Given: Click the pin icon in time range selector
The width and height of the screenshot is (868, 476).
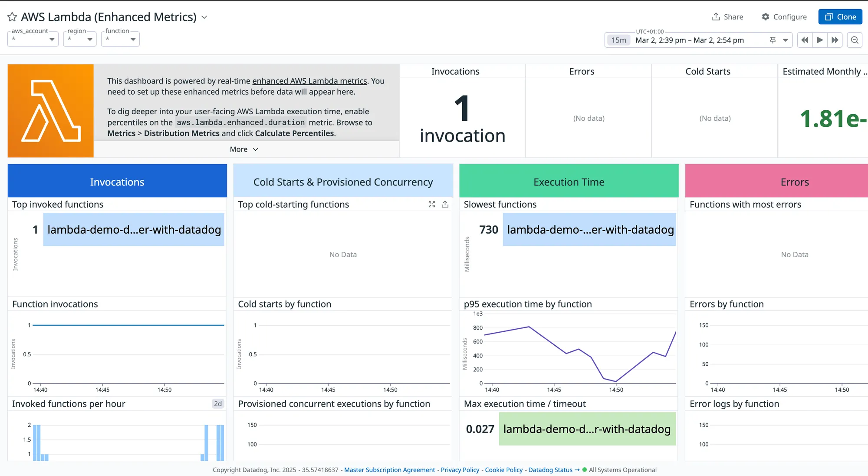Looking at the screenshot, I should (773, 40).
